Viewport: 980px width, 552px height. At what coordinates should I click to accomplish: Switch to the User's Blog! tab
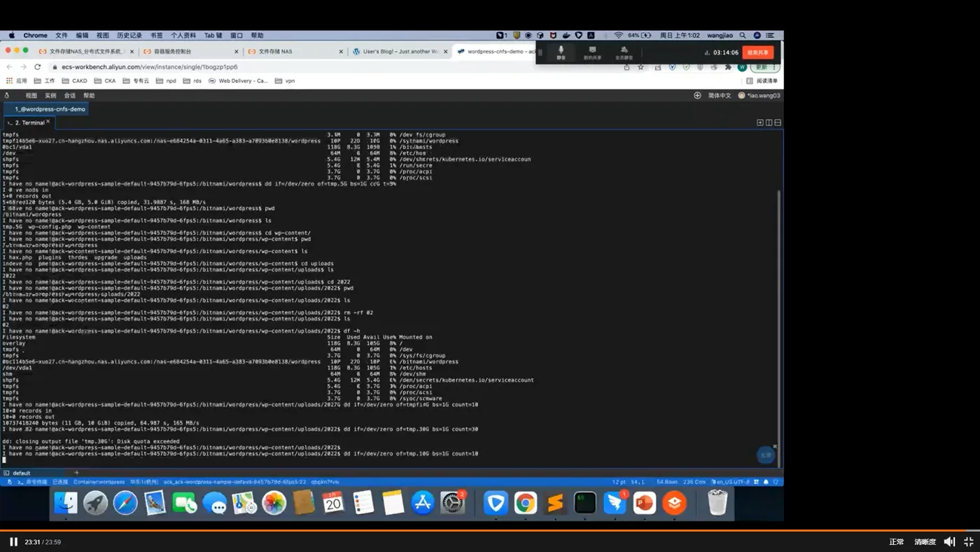coord(400,51)
